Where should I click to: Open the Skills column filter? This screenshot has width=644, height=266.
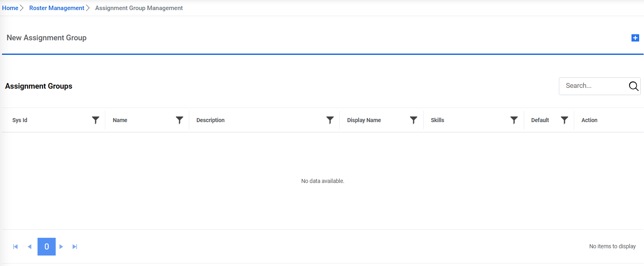tap(514, 120)
